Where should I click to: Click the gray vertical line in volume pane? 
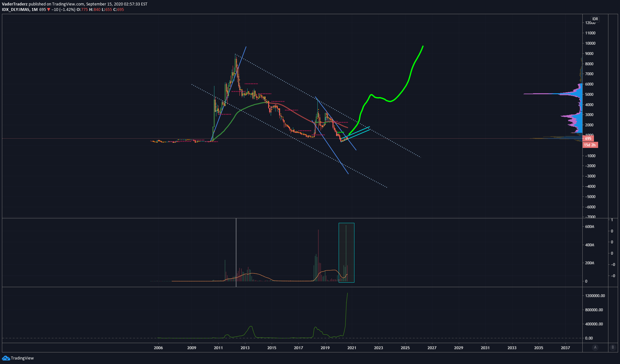point(236,251)
